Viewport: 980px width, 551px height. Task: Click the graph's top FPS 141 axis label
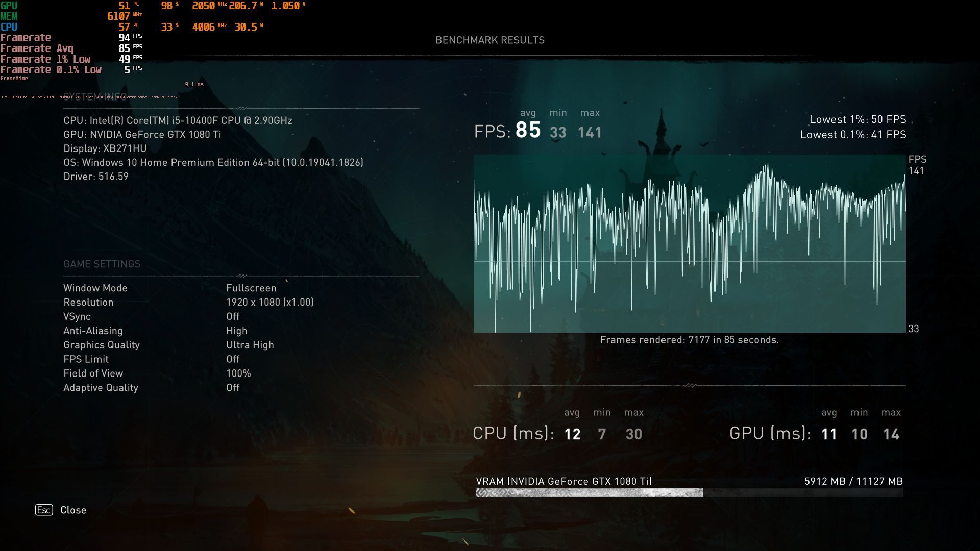pos(916,171)
